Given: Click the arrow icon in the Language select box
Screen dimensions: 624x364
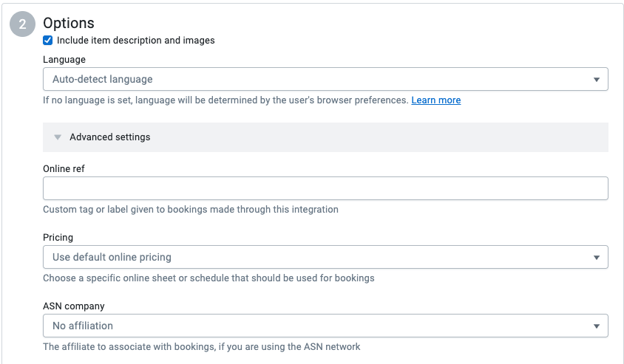Looking at the screenshot, I should pos(596,80).
